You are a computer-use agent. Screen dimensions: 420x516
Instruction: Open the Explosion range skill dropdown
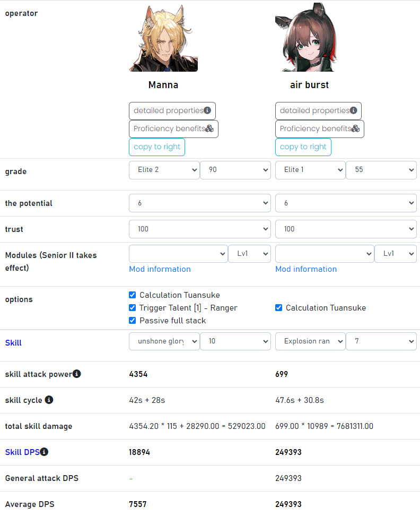point(310,341)
